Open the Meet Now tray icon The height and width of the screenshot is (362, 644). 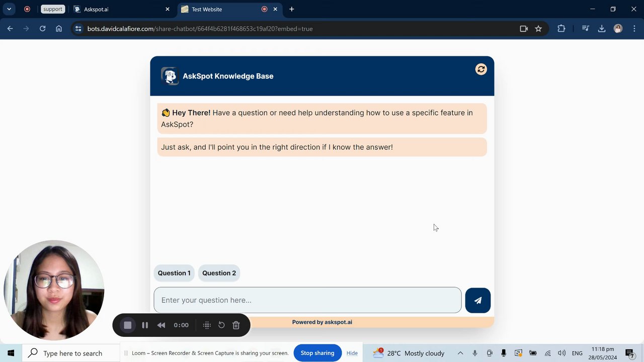[490, 353]
